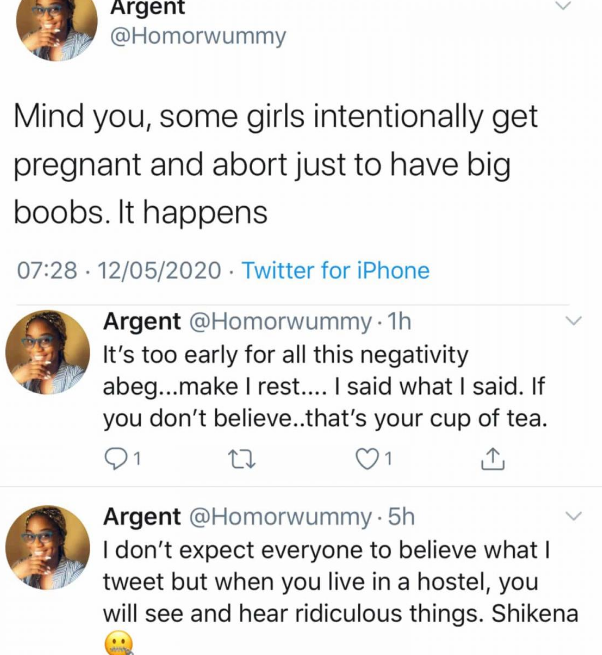Open the Argent name on the 1h reply
Image resolution: width=602 pixels, height=655 pixels.
142,322
